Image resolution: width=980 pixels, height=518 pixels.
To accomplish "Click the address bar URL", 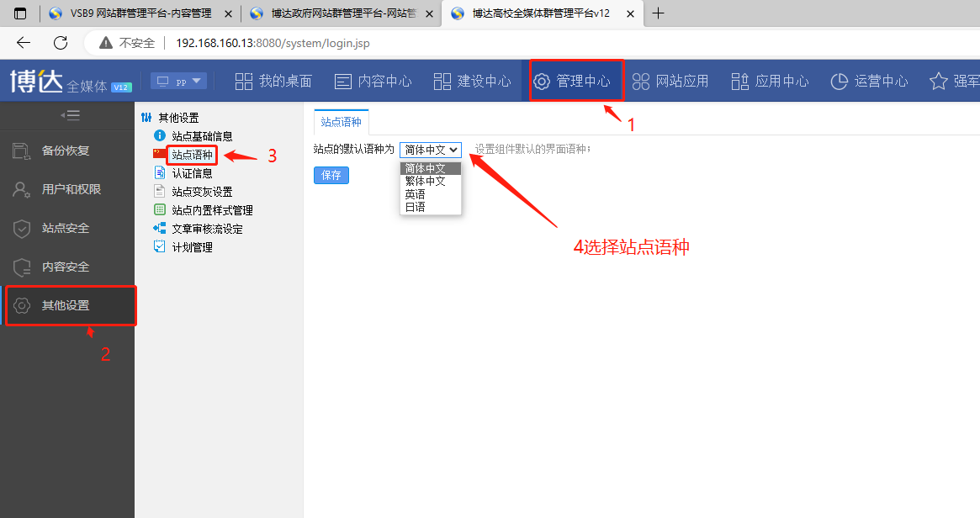I will 273,43.
